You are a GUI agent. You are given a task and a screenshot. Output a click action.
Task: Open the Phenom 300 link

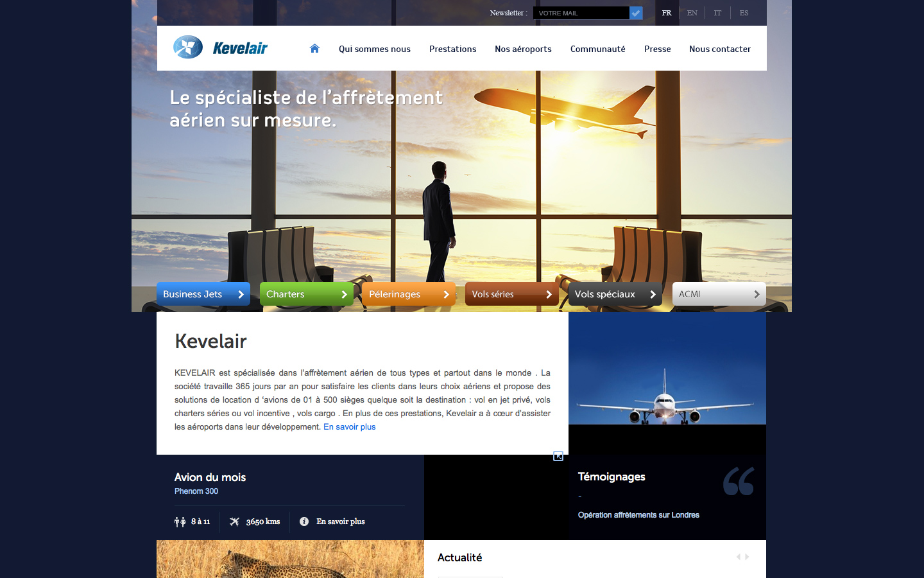point(196,491)
